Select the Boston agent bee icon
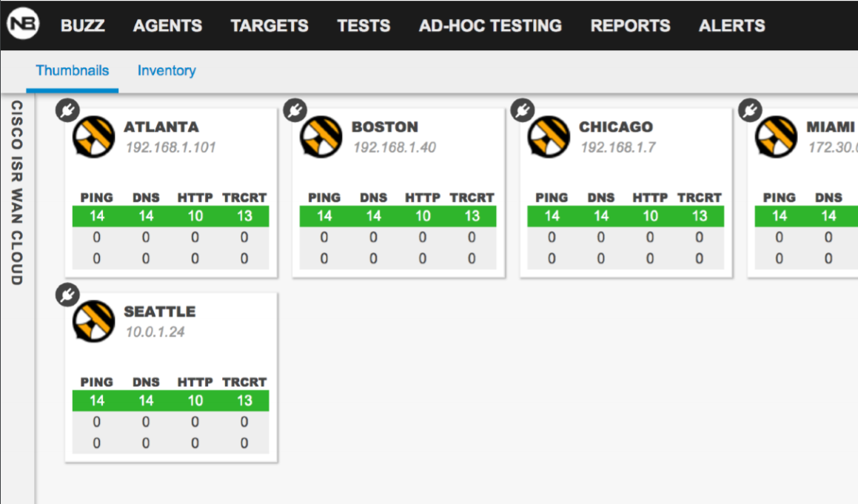 (321, 137)
